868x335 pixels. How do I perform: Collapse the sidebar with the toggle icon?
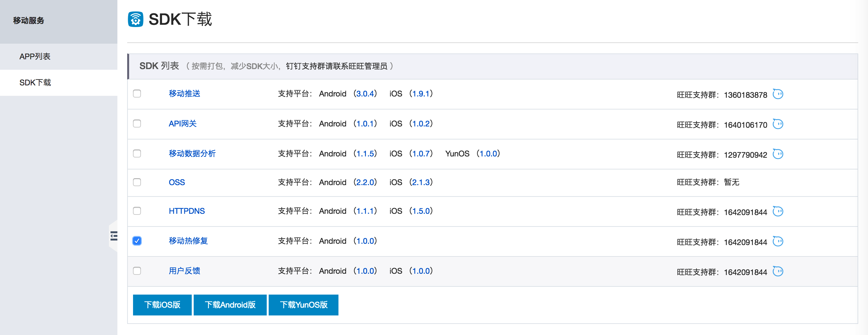(x=114, y=236)
